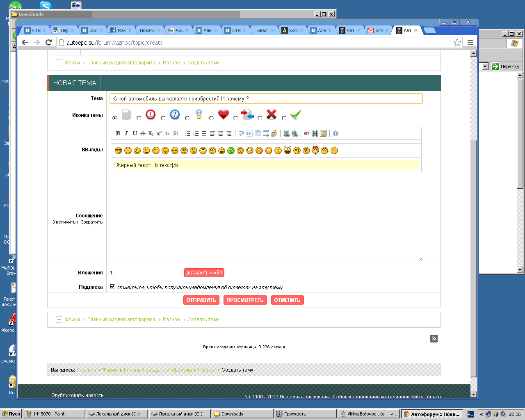Bookmark page with the star icon
Screen dimensions: 525x420
[457, 43]
